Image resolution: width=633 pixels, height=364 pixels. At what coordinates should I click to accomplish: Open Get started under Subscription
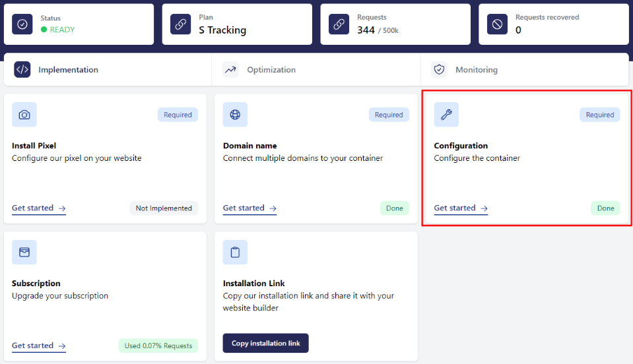[x=38, y=346]
